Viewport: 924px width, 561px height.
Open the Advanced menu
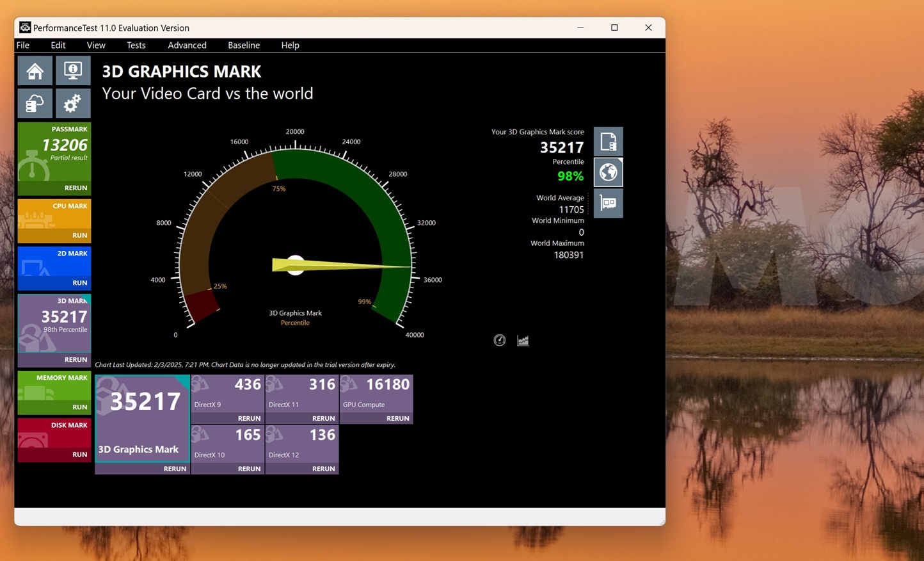click(187, 45)
